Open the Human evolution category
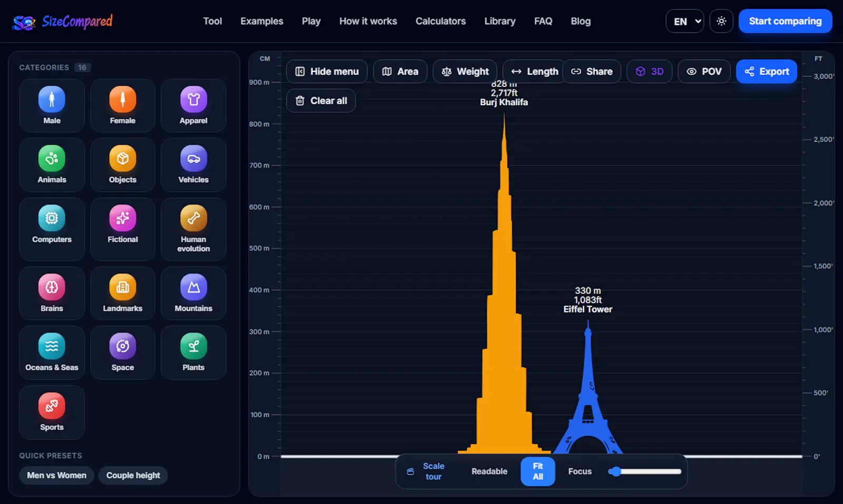The height and width of the screenshot is (504, 843). click(193, 229)
